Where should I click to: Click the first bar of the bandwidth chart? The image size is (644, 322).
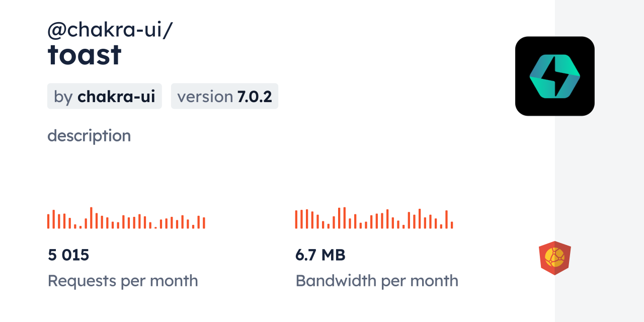(x=296, y=219)
